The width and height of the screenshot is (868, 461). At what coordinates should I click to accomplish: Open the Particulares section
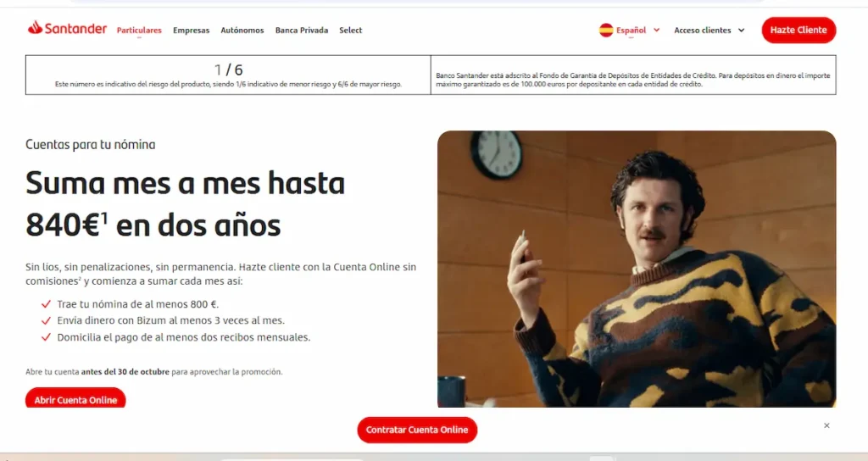click(x=139, y=31)
